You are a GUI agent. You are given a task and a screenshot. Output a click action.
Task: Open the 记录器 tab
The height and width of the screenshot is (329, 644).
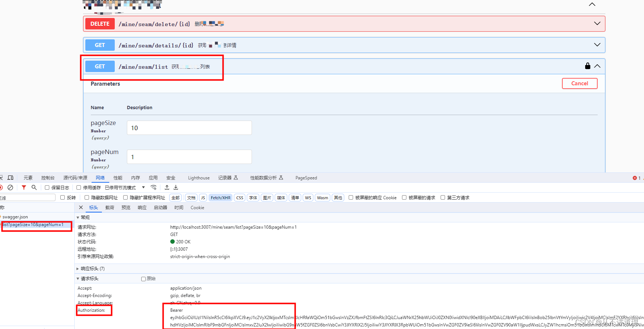tap(228, 178)
